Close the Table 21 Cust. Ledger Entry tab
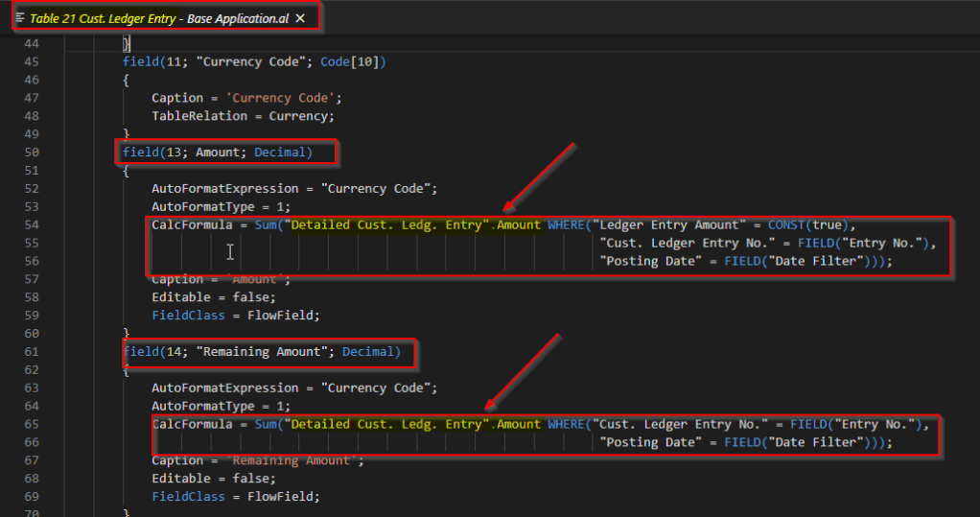The height and width of the screenshot is (517, 980). pos(300,18)
